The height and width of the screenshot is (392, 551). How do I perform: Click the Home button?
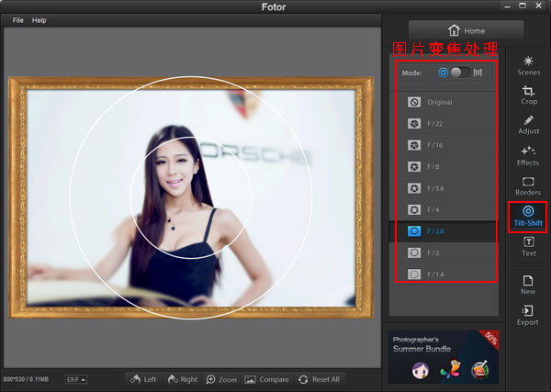point(466,30)
